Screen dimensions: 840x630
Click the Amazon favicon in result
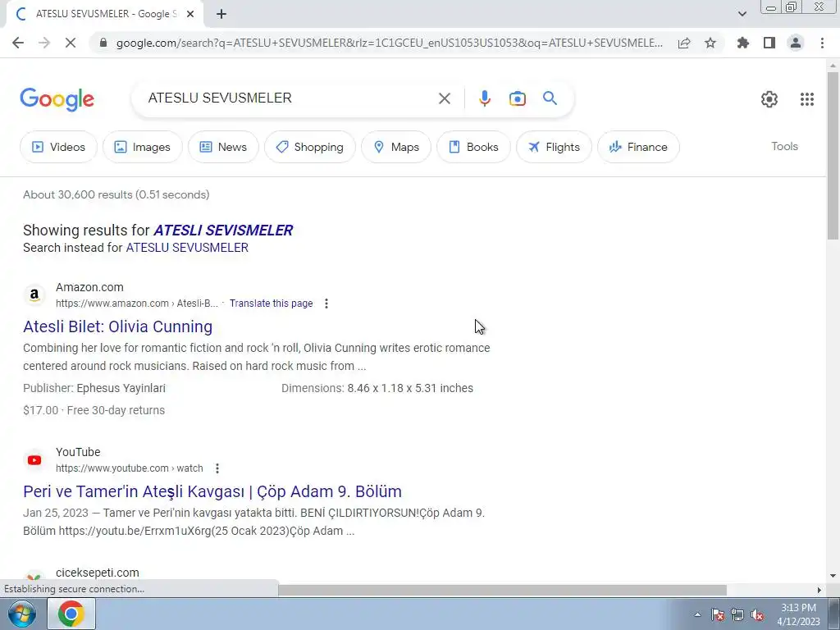point(34,294)
